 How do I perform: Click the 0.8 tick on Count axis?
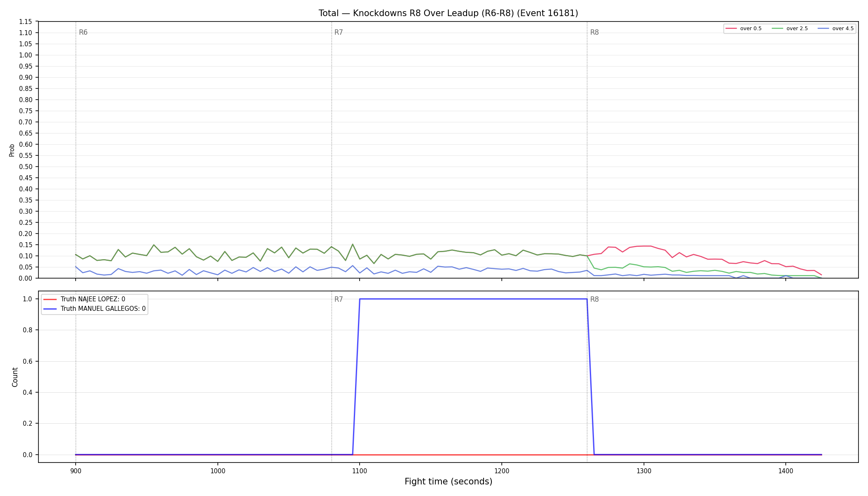[27, 330]
